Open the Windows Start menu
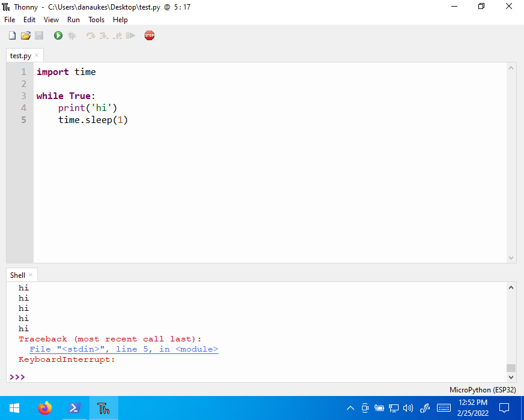The height and width of the screenshot is (420, 524). (14, 408)
